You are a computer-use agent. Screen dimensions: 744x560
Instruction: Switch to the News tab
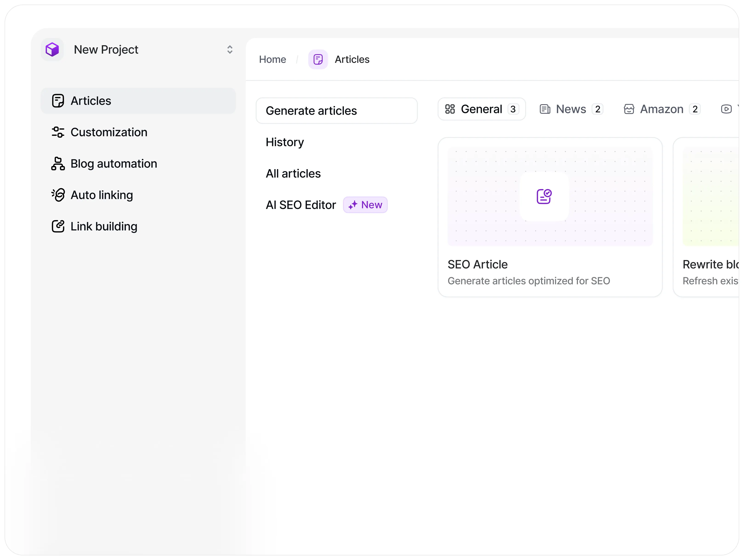[x=571, y=109]
